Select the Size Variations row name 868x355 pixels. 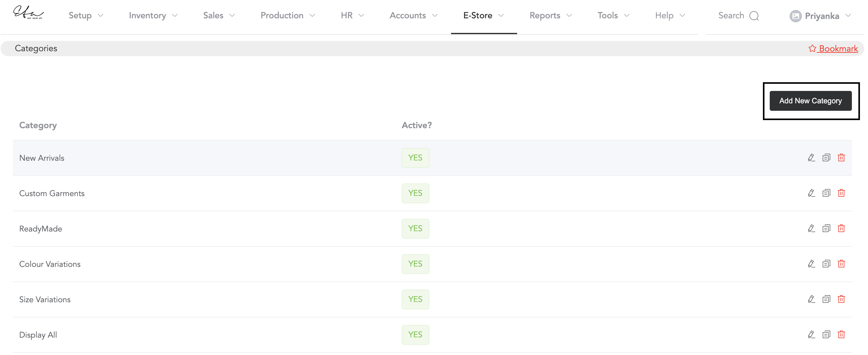[44, 300]
